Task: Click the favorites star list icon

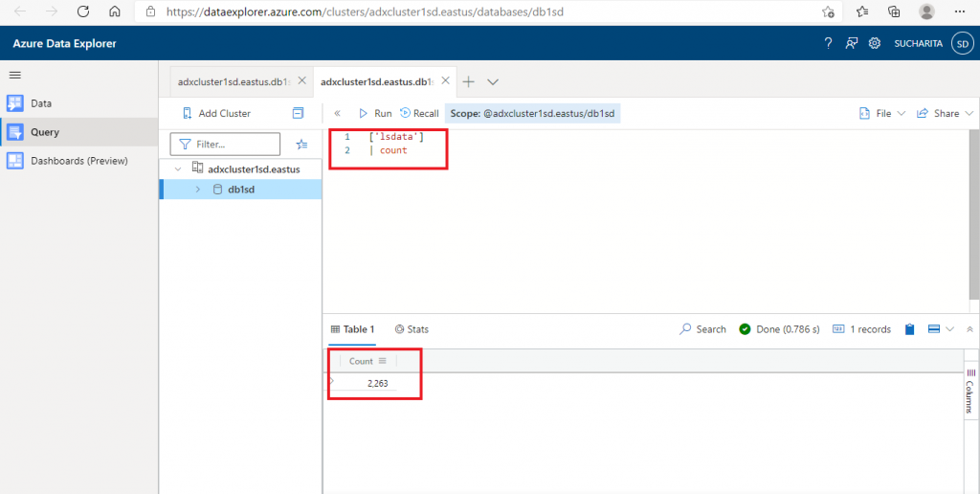Action: [301, 145]
